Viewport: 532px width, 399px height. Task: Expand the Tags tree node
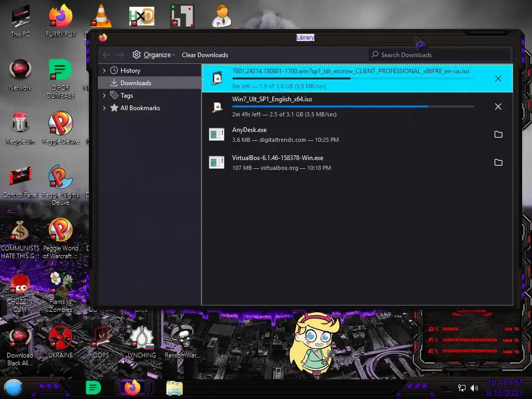tap(104, 96)
